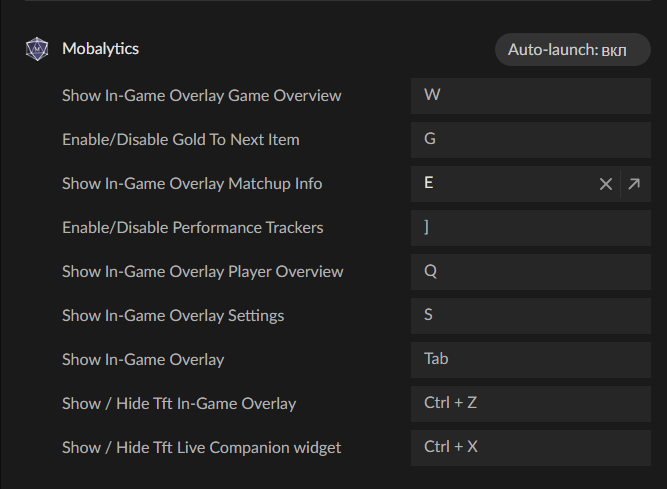Open the arrow icon beside Matchup Info hotkey

(x=634, y=184)
